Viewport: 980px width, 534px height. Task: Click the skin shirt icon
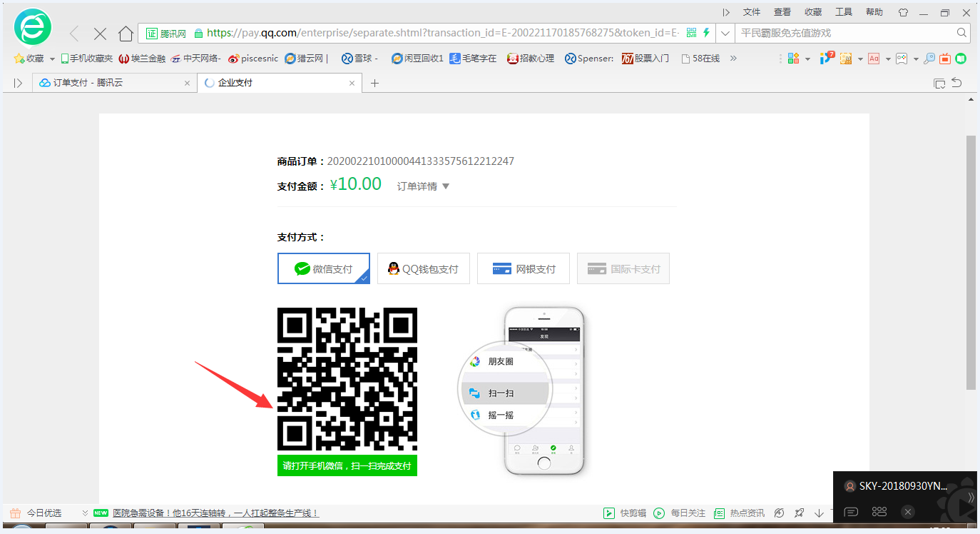[x=903, y=12]
